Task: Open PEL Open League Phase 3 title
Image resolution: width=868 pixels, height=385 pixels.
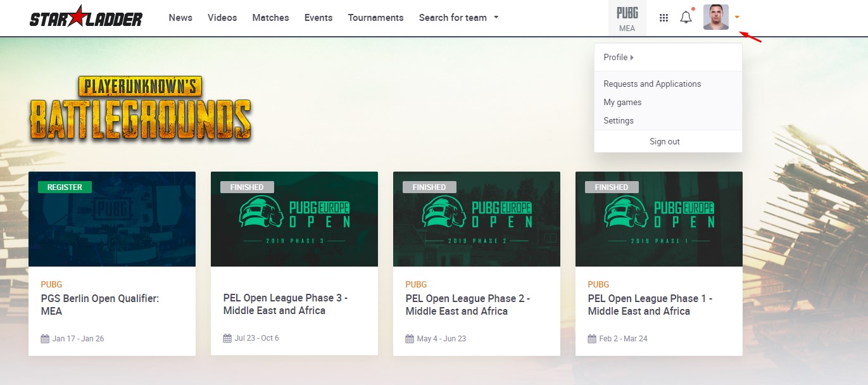Action: 286,305
